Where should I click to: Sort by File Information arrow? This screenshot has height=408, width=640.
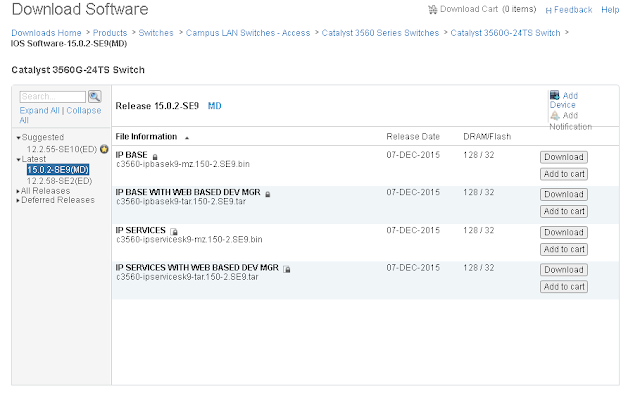(x=187, y=138)
